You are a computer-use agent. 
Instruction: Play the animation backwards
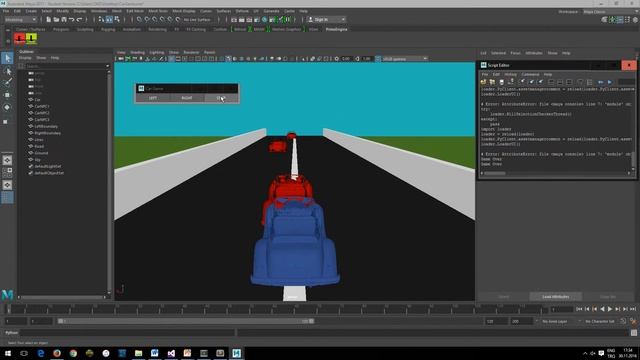click(602, 309)
